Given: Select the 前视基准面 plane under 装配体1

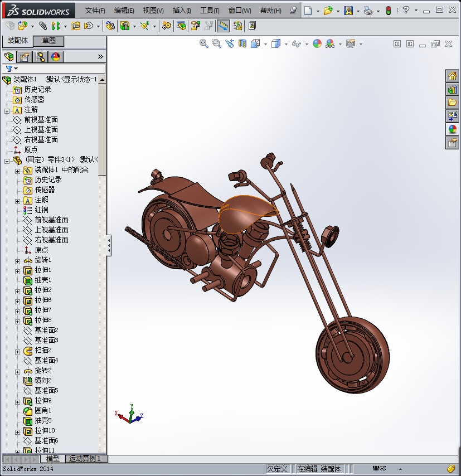Looking at the screenshot, I should tap(41, 120).
